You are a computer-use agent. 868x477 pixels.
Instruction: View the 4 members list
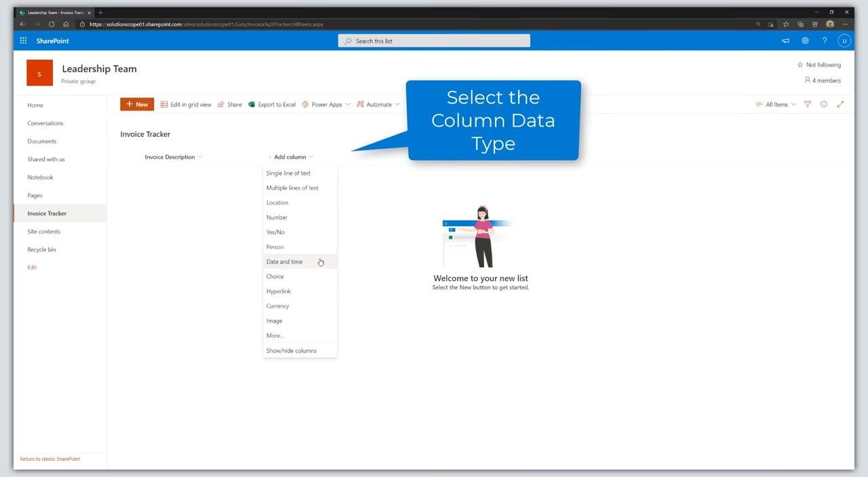(x=823, y=81)
